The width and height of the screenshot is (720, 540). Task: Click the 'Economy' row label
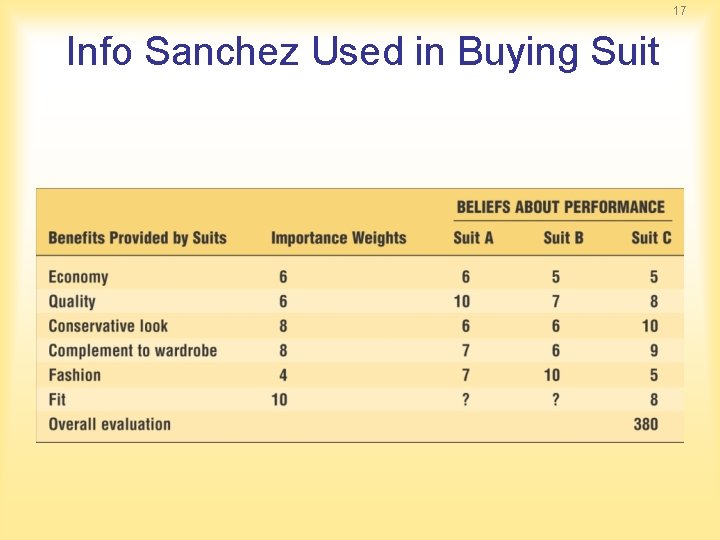click(79, 277)
